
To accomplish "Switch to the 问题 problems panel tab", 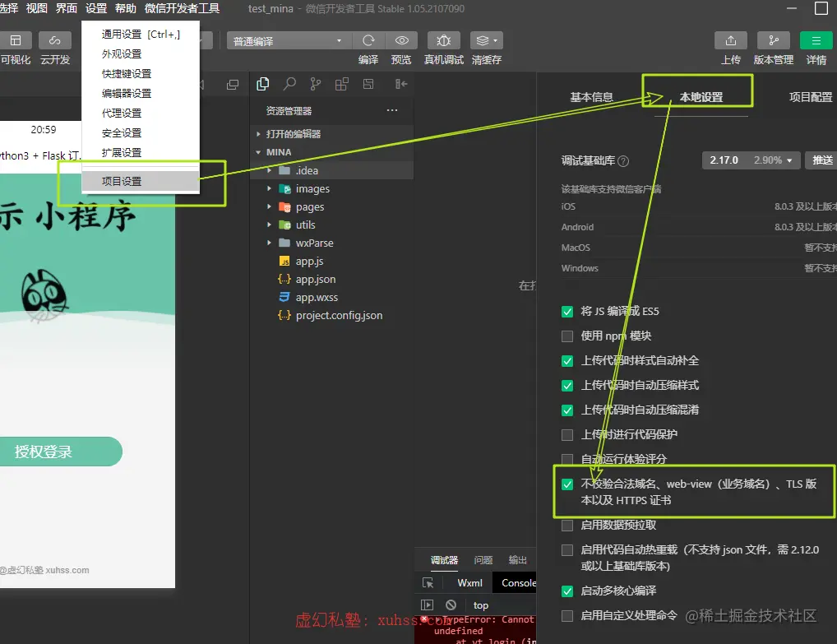I will tap(483, 560).
